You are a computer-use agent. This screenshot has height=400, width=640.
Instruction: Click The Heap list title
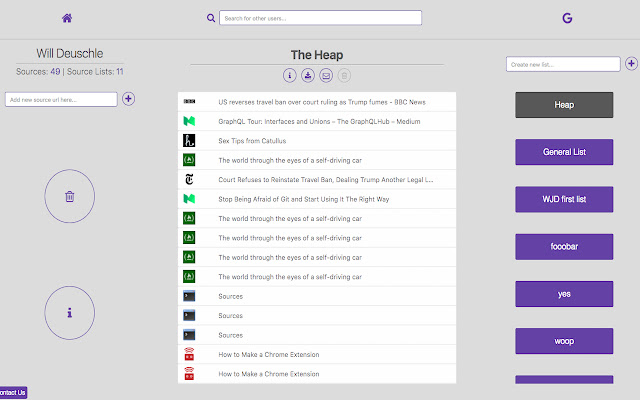point(317,55)
